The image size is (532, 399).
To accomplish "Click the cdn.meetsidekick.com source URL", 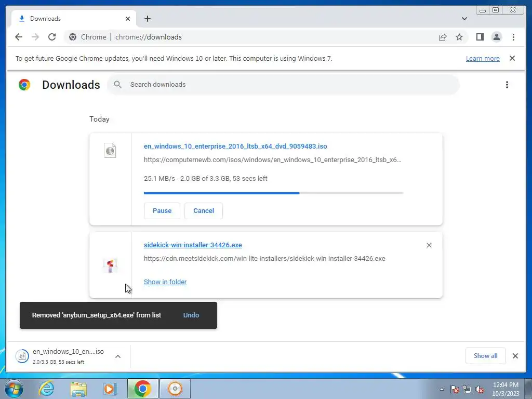I will click(264, 259).
